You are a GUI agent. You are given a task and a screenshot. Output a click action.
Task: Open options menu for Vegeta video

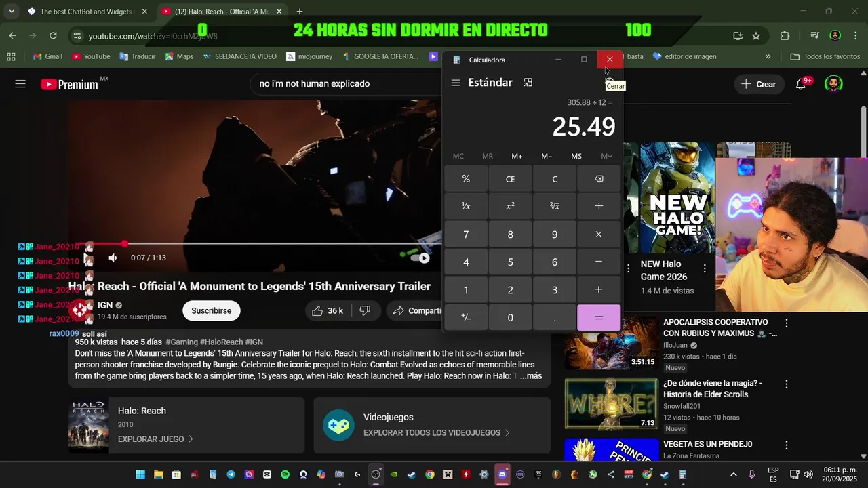tap(787, 445)
